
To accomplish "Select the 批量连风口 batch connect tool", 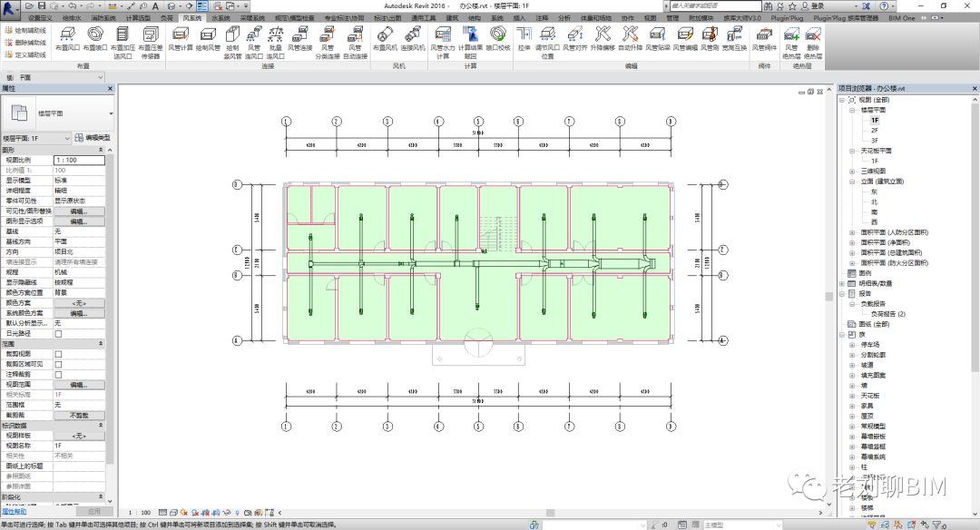I will (x=276, y=44).
